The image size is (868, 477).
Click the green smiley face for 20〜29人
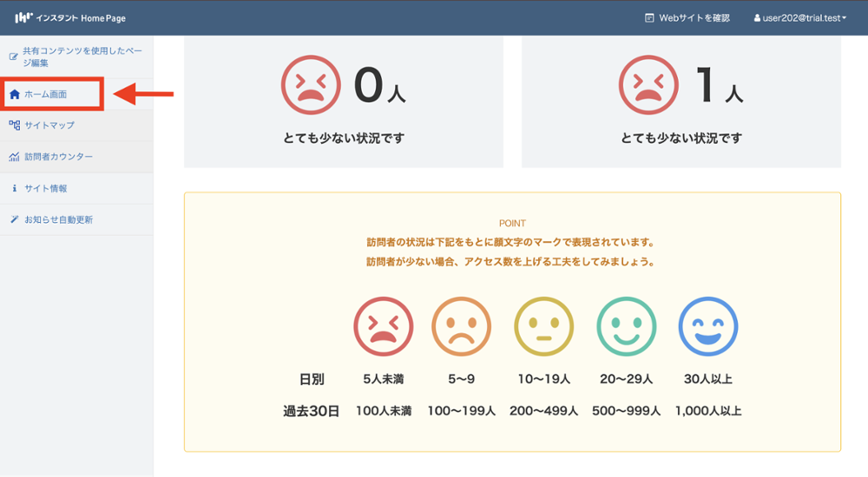click(x=626, y=327)
